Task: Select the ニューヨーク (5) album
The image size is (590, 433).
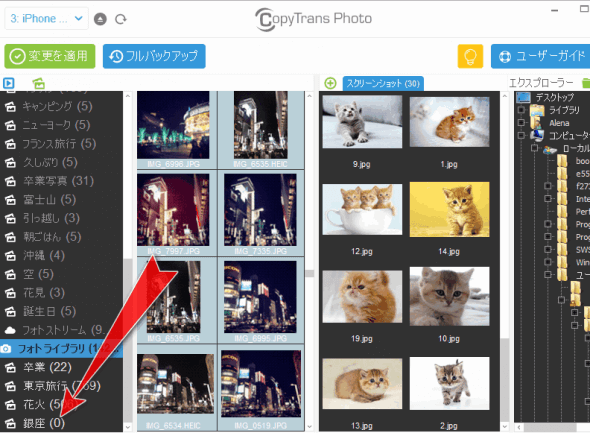Action: click(61, 125)
